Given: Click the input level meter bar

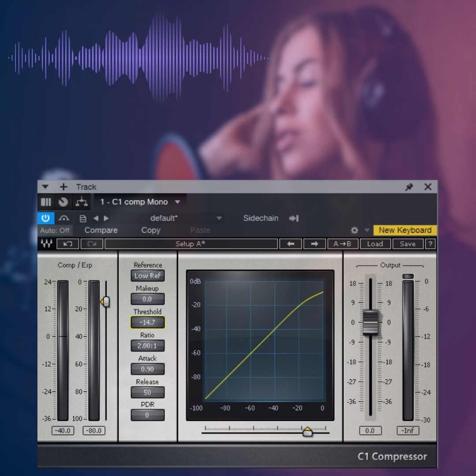Looking at the screenshot, I should click(94, 350).
